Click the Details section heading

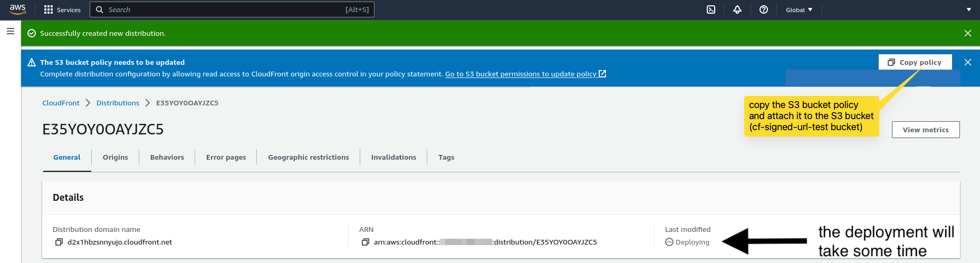pos(68,197)
